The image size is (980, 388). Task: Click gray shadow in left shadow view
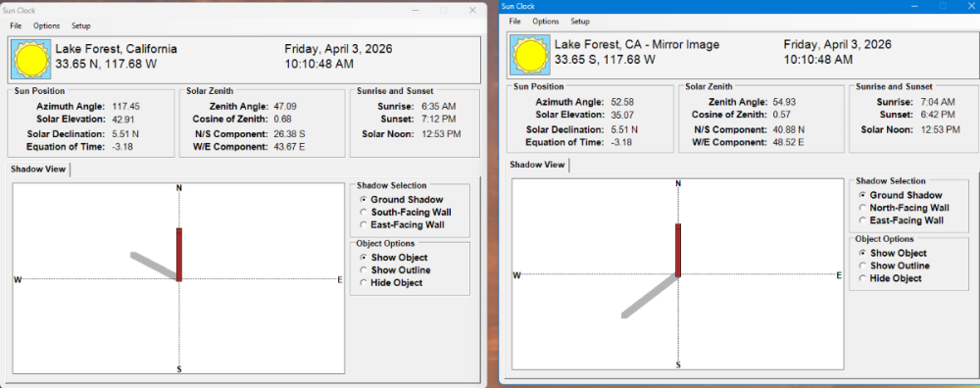[x=155, y=266]
